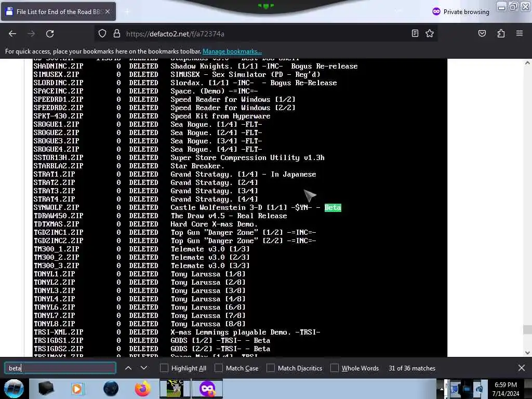Click '31 of 36 matches' status text
This screenshot has width=532, height=399.
coord(412,368)
